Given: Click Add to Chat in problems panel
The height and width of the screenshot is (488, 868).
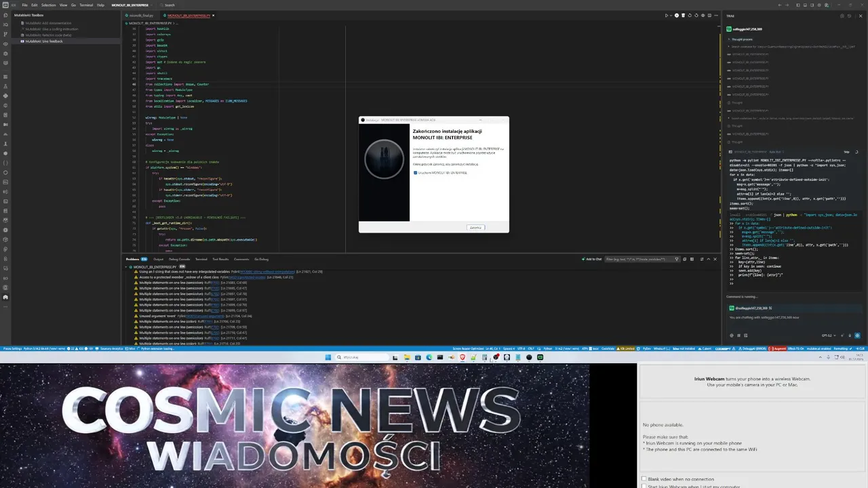Looking at the screenshot, I should (x=591, y=259).
